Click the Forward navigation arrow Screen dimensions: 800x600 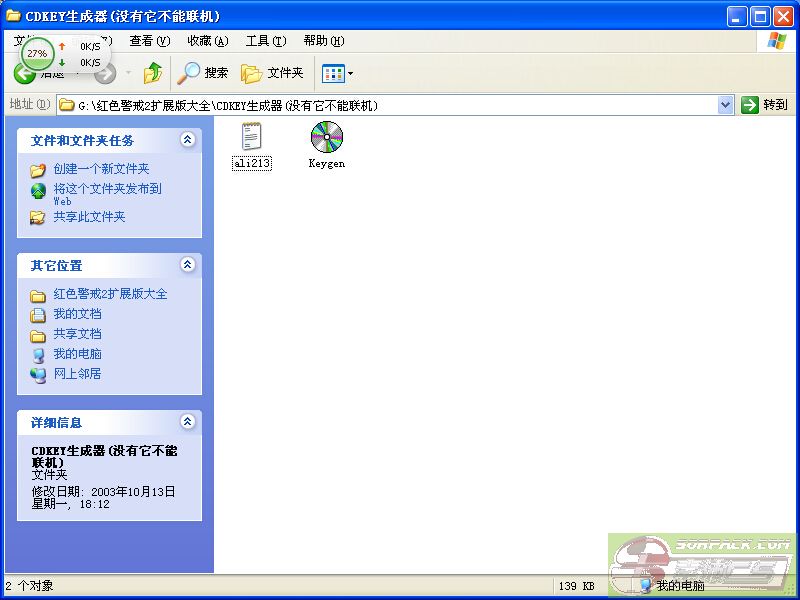coord(106,73)
